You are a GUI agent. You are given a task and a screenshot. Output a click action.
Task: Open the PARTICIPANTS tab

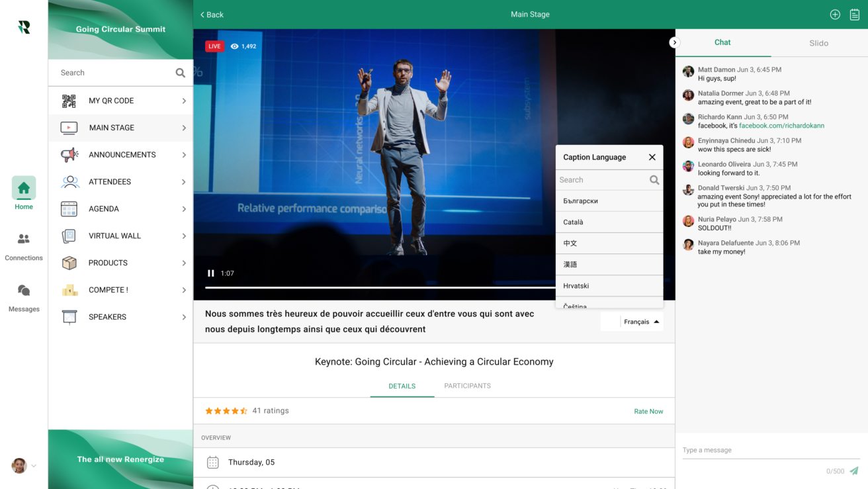(x=467, y=386)
